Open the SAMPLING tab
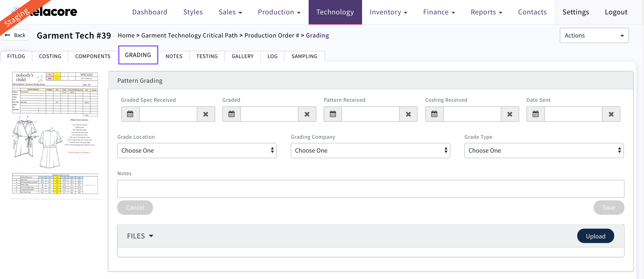 [304, 56]
